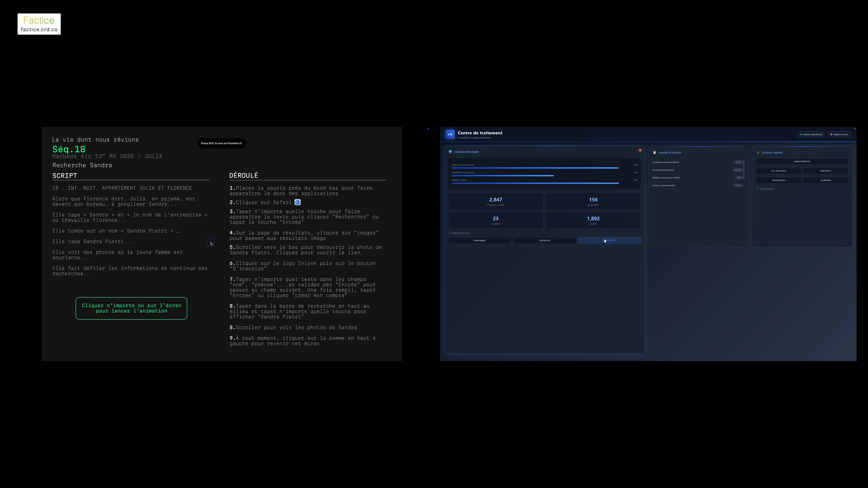Click the Analyse en cours status pill

pos(839,134)
